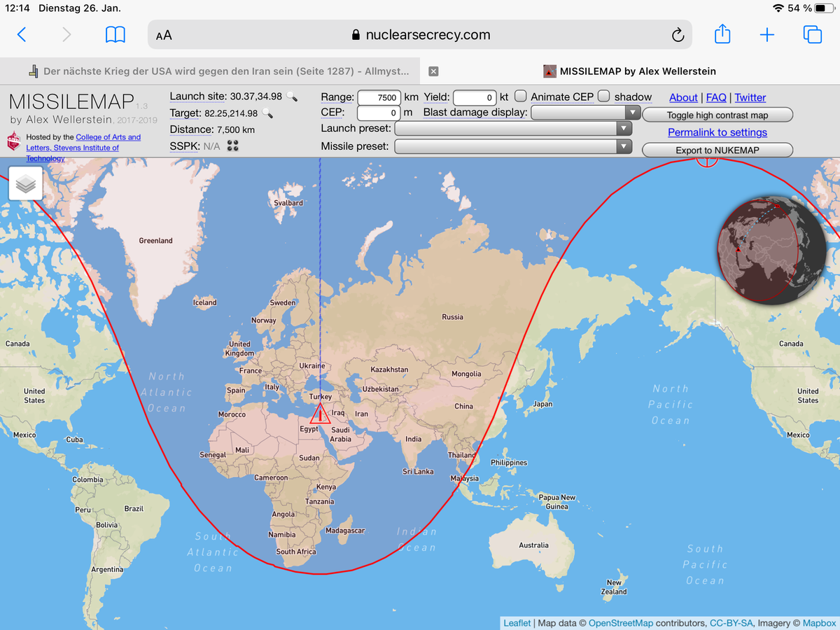This screenshot has height=630, width=840.
Task: Open the College of Arts and Letters link
Action: (x=83, y=143)
